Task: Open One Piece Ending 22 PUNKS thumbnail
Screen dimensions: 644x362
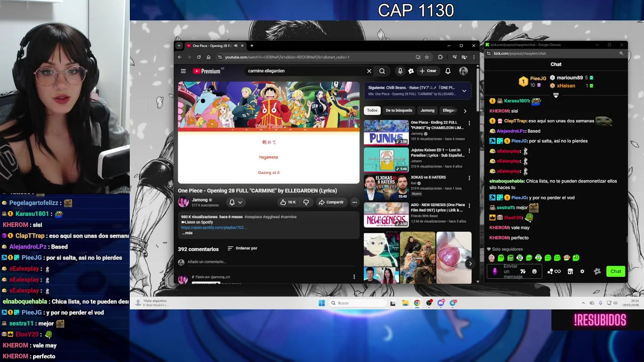Action: pos(386,132)
